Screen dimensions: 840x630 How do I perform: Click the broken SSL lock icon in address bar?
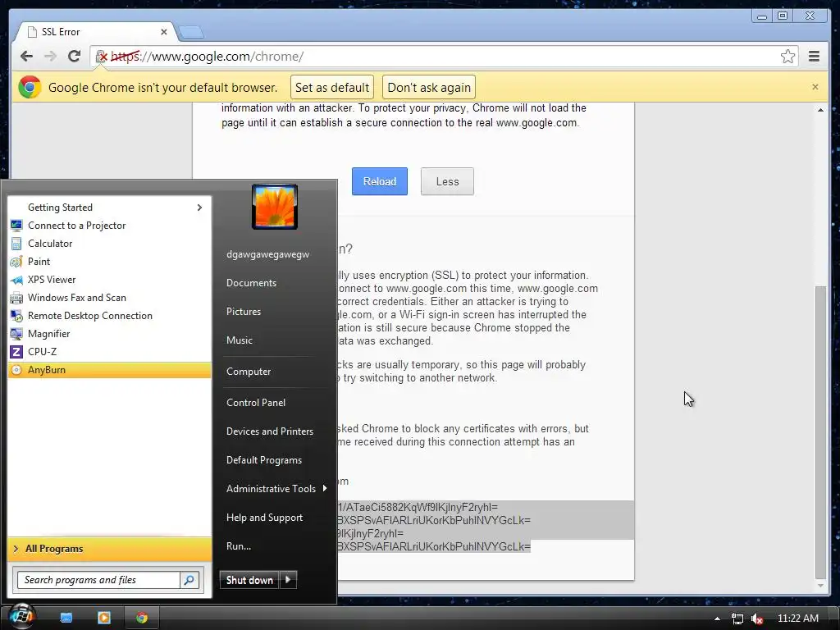(x=101, y=57)
